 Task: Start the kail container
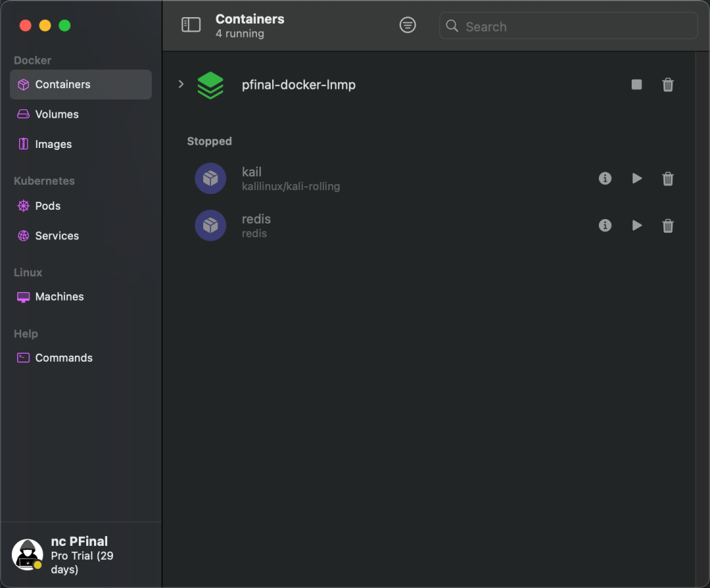(x=636, y=178)
